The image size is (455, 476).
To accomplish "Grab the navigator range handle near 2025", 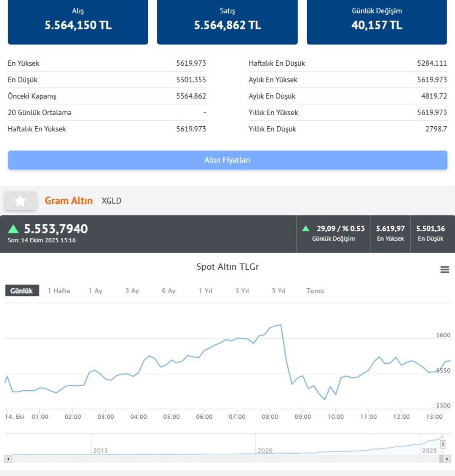I will click(443, 444).
